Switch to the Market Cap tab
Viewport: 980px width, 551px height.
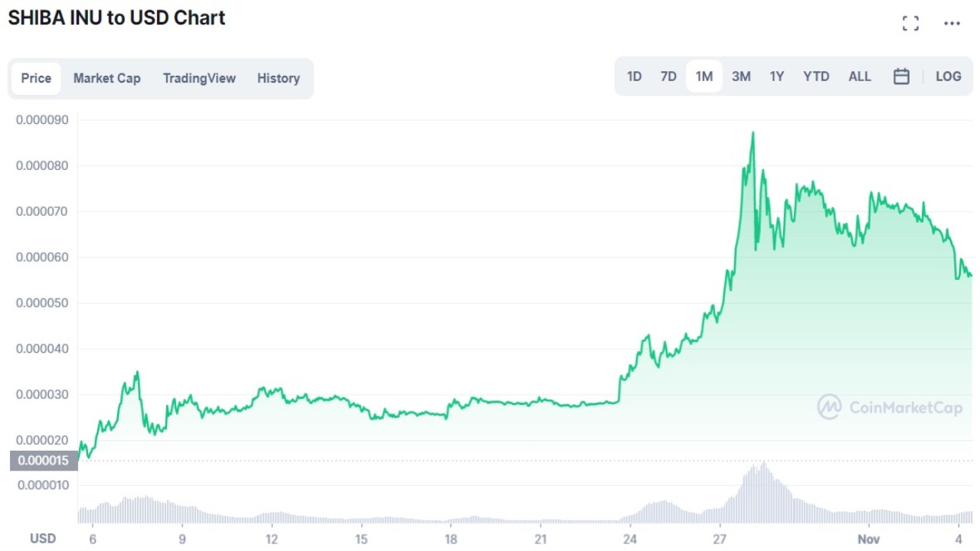point(107,78)
